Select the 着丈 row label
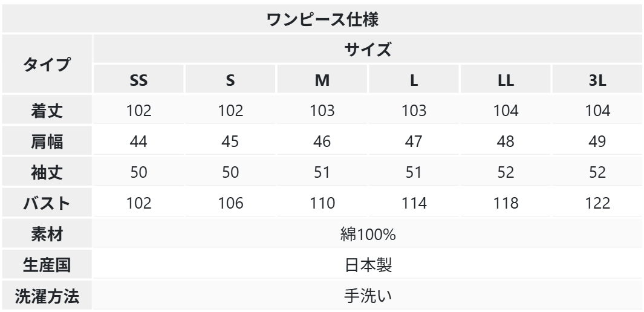The width and height of the screenshot is (644, 312). coord(47,110)
